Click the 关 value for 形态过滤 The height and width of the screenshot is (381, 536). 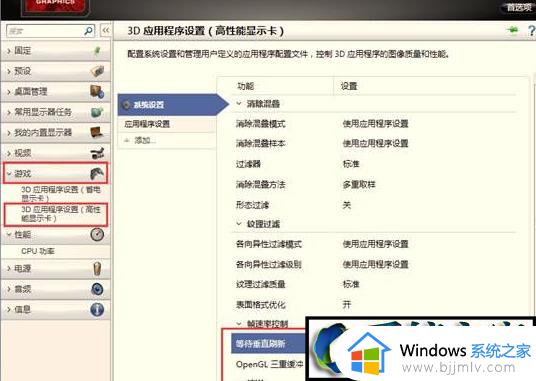click(347, 205)
